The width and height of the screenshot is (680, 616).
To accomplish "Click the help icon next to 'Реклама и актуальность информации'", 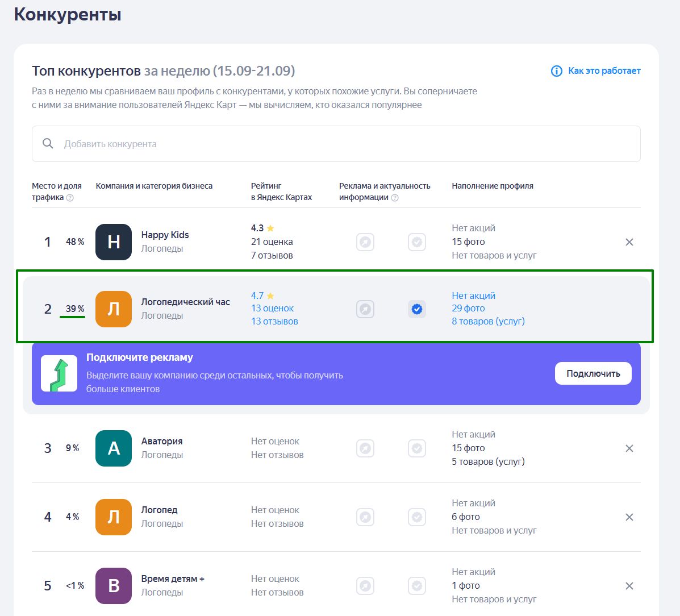I will [395, 198].
